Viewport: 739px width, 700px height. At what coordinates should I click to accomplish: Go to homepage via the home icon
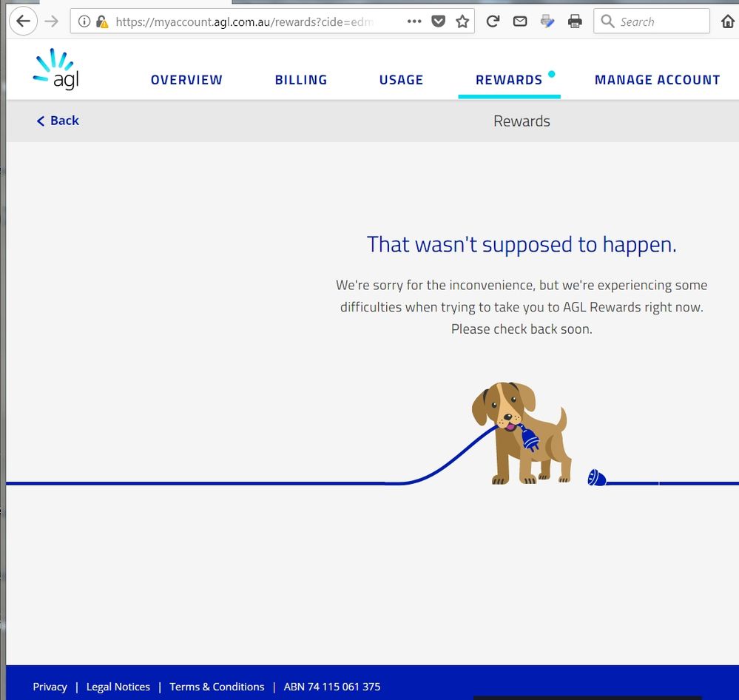coord(729,21)
